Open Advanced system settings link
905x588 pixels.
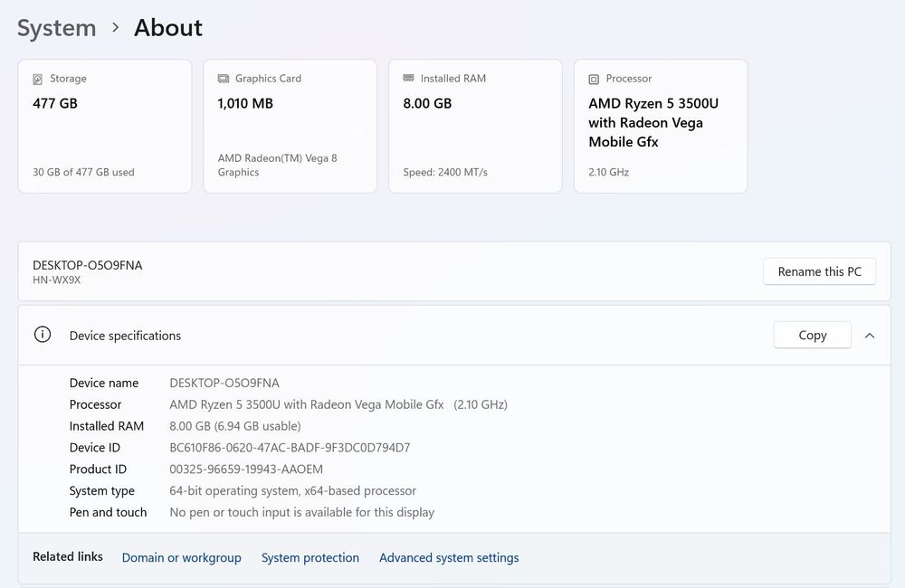pos(449,557)
